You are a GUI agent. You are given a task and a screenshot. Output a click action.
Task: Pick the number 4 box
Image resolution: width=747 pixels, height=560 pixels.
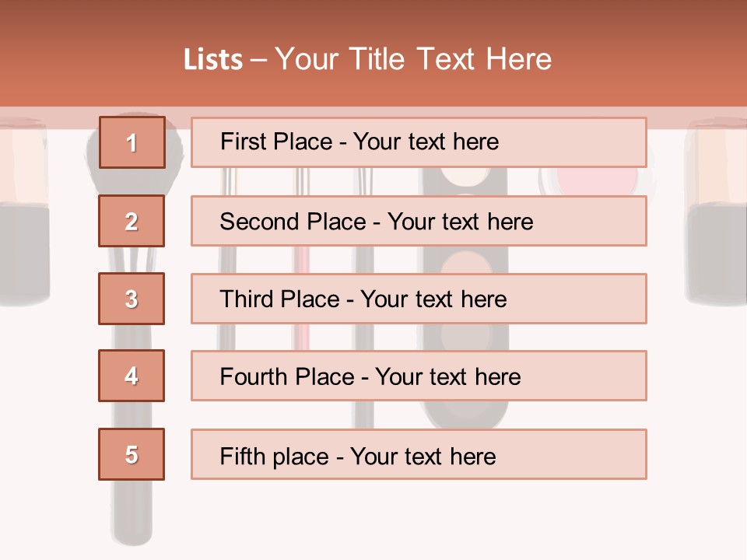point(132,376)
